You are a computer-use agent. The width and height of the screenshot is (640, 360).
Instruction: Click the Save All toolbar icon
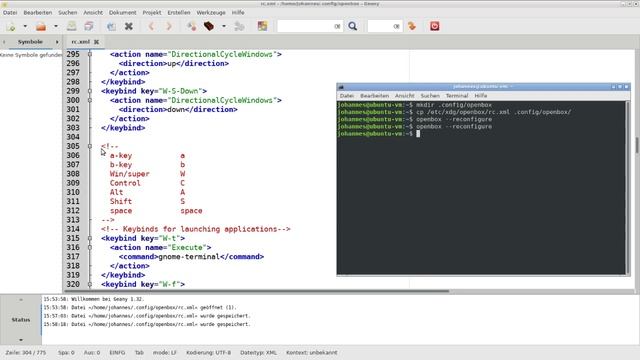click(x=89, y=27)
